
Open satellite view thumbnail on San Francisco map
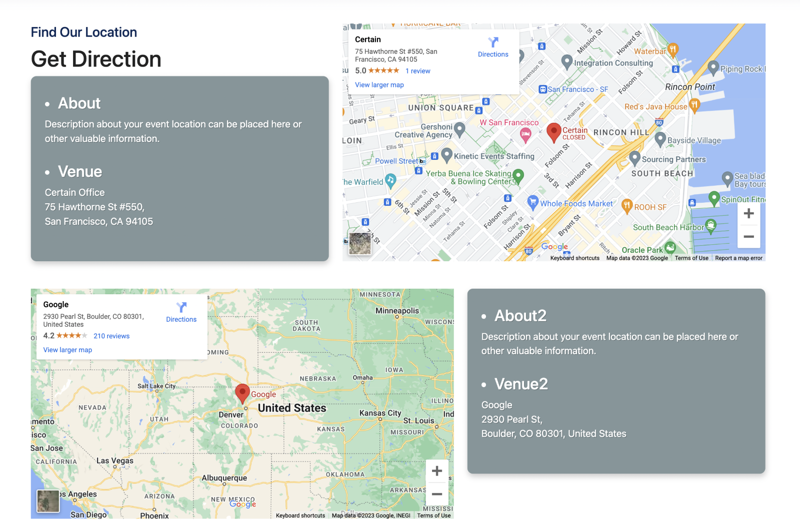click(x=360, y=243)
